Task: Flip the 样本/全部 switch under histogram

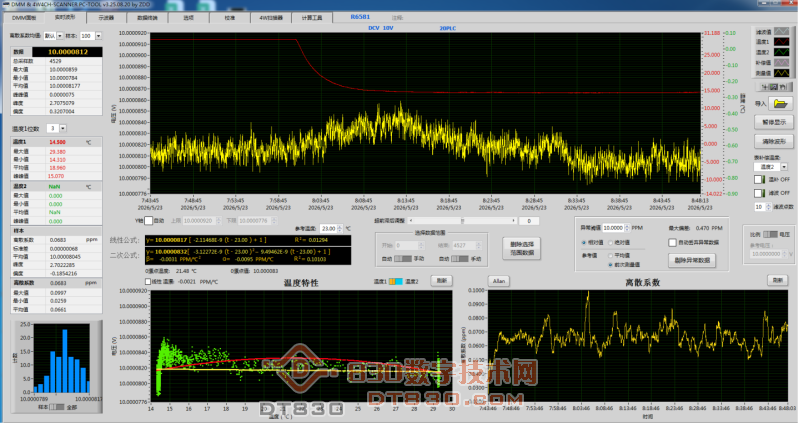Action: point(57,407)
